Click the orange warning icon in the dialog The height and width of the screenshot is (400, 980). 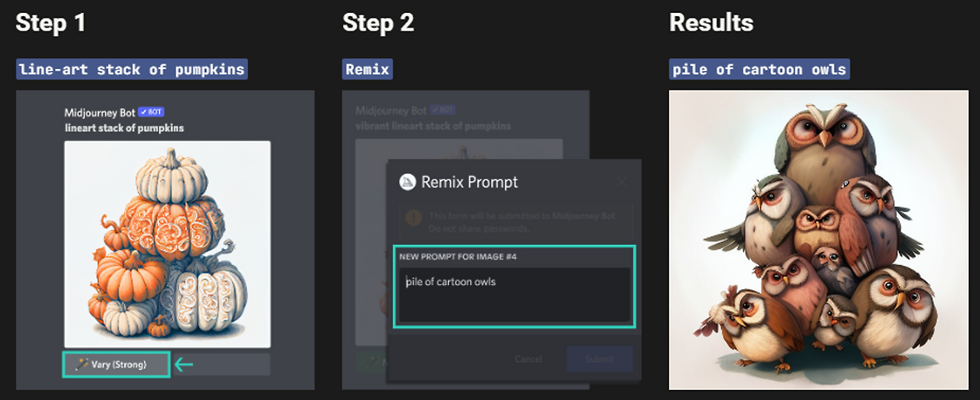point(413,218)
